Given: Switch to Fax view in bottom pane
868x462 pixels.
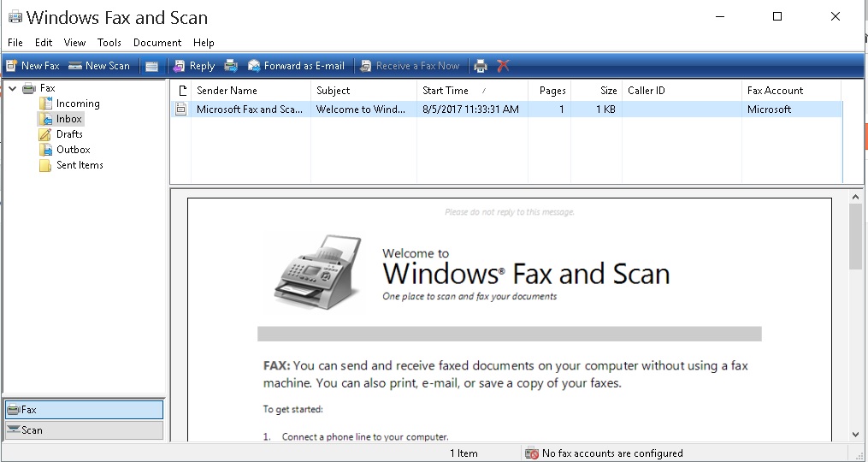Looking at the screenshot, I should click(84, 410).
